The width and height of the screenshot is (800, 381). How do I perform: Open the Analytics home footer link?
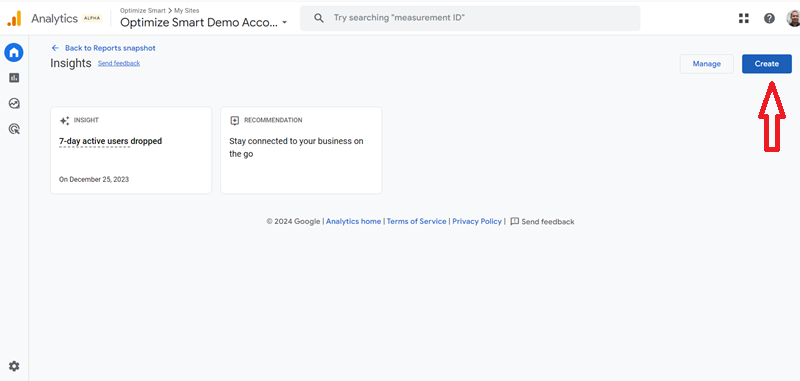tap(354, 221)
